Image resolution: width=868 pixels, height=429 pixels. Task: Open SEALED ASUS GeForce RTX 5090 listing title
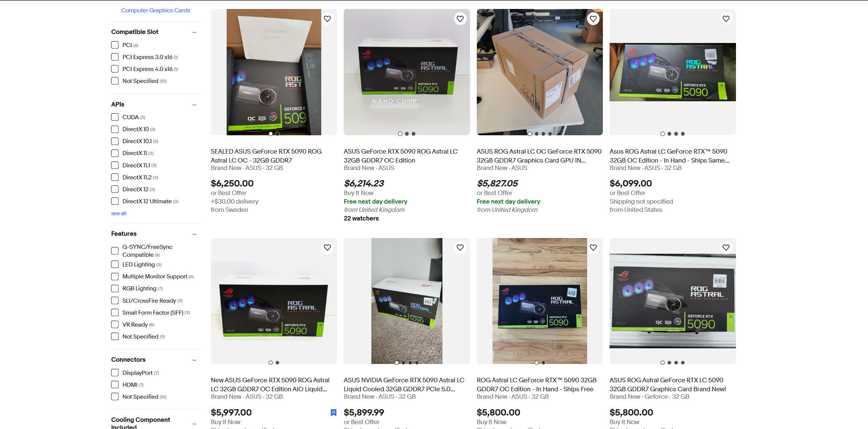pos(266,156)
